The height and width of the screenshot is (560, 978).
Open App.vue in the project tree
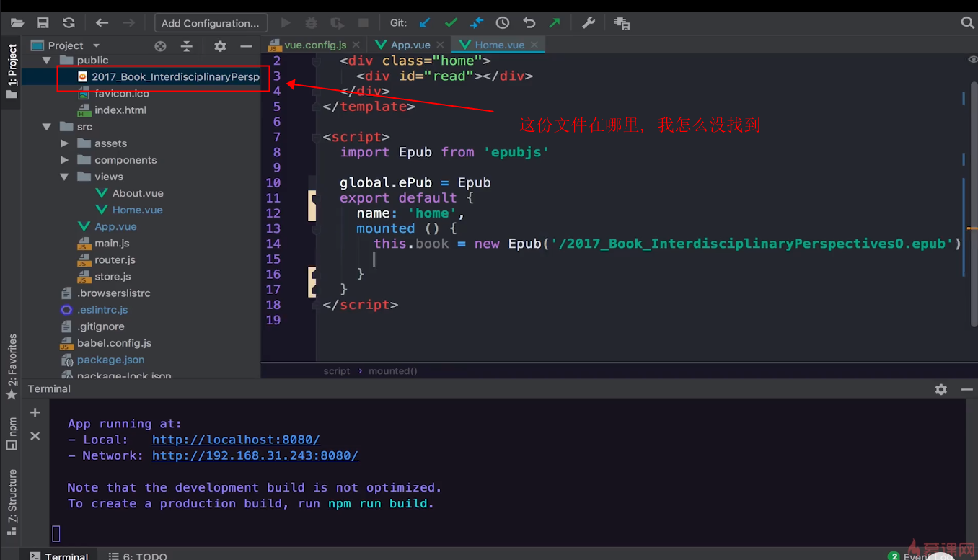pos(115,226)
